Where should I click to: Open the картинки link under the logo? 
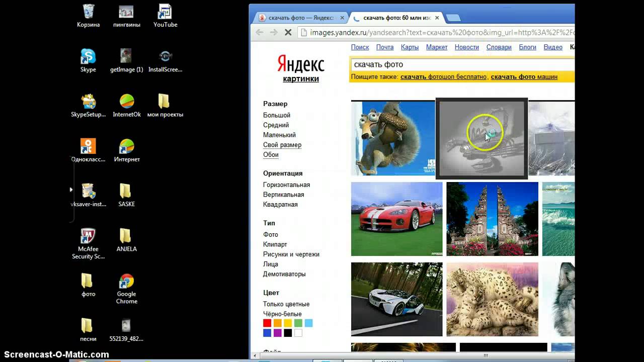coord(301,78)
